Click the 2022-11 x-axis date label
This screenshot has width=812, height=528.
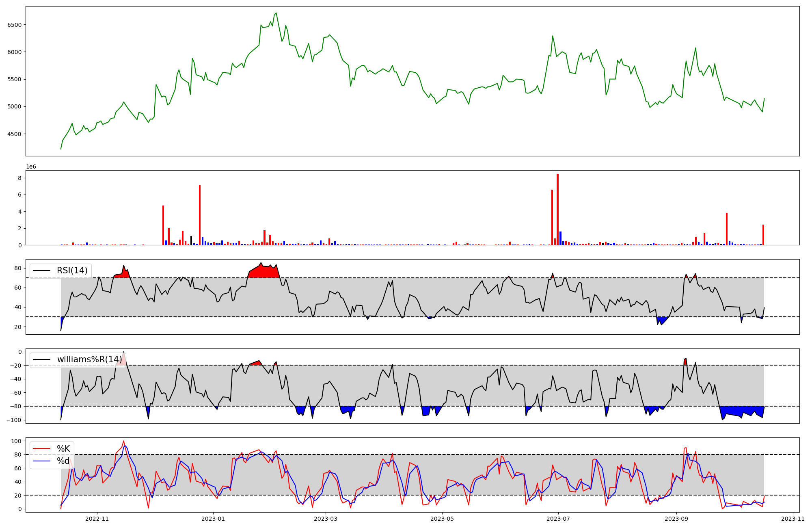(x=97, y=519)
